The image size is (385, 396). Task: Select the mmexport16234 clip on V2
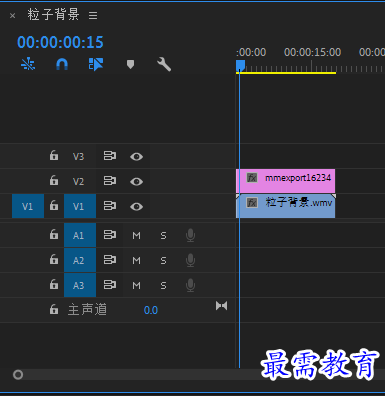pyautogui.click(x=286, y=181)
